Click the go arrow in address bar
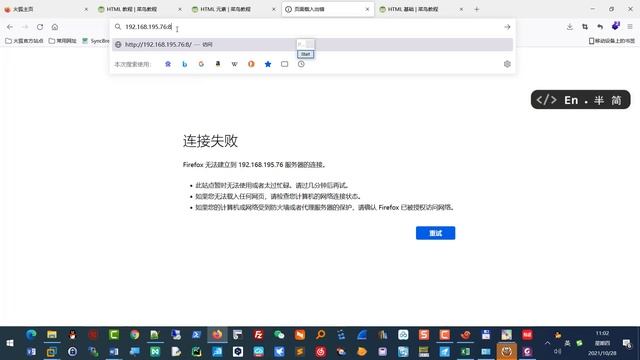This screenshot has height=360, width=640. point(507,27)
